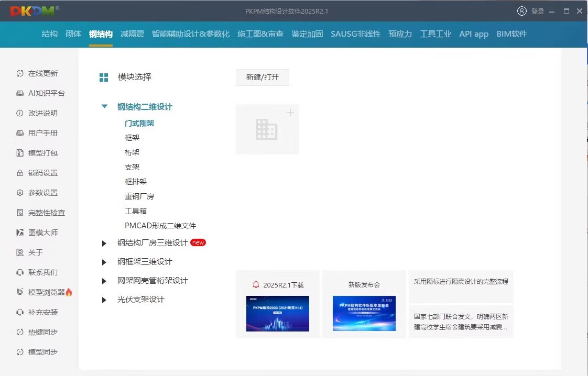This screenshot has height=376, width=588.
Task: Open the 图模大师 sidebar icon
Action: (20, 233)
